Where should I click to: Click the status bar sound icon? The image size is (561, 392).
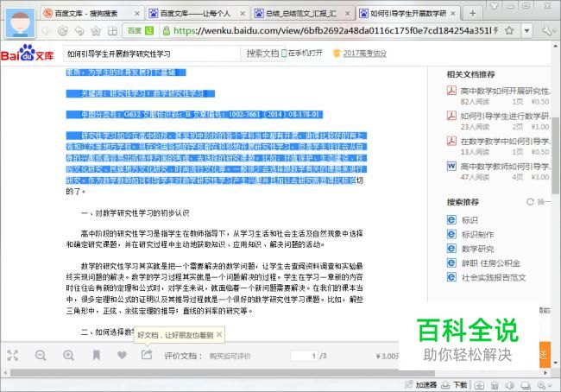[510, 385]
